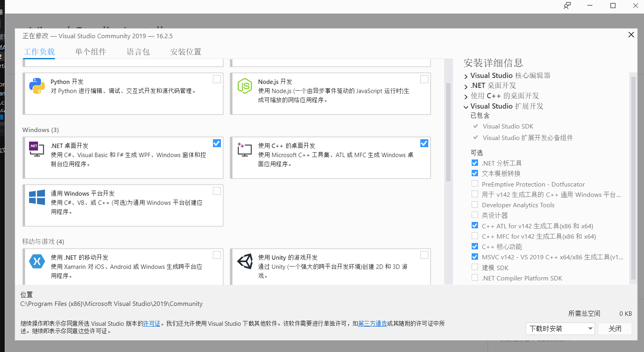Click the .NET desktop development icon
644x352 pixels.
click(x=37, y=149)
